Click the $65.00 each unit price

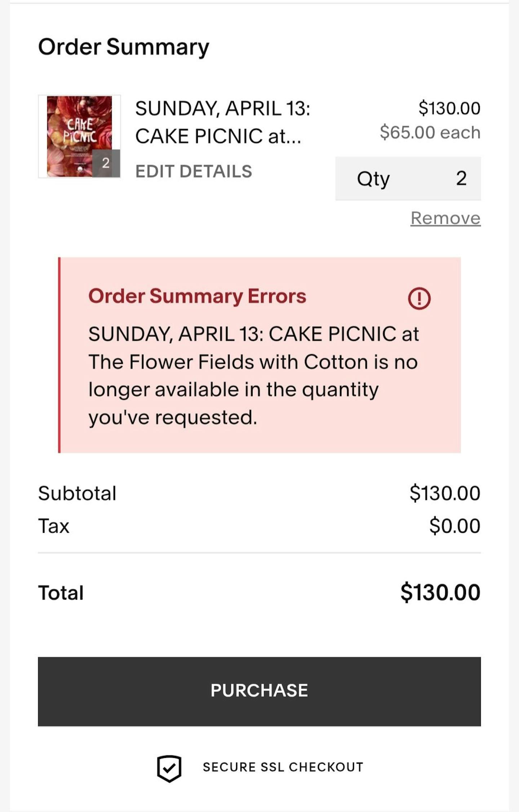pos(430,132)
